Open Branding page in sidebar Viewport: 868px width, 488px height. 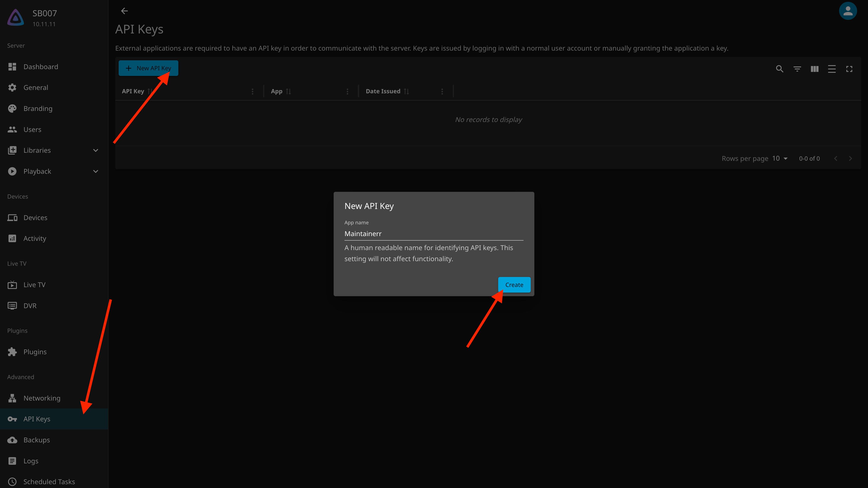click(x=54, y=108)
